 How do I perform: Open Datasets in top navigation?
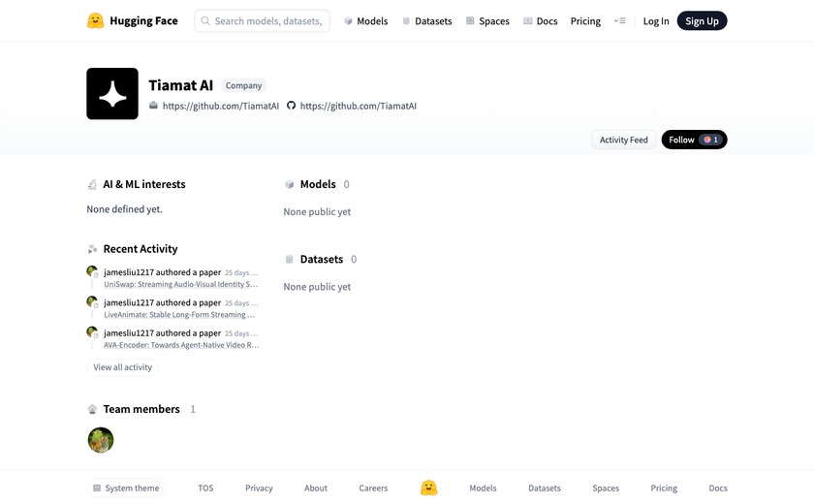click(427, 21)
